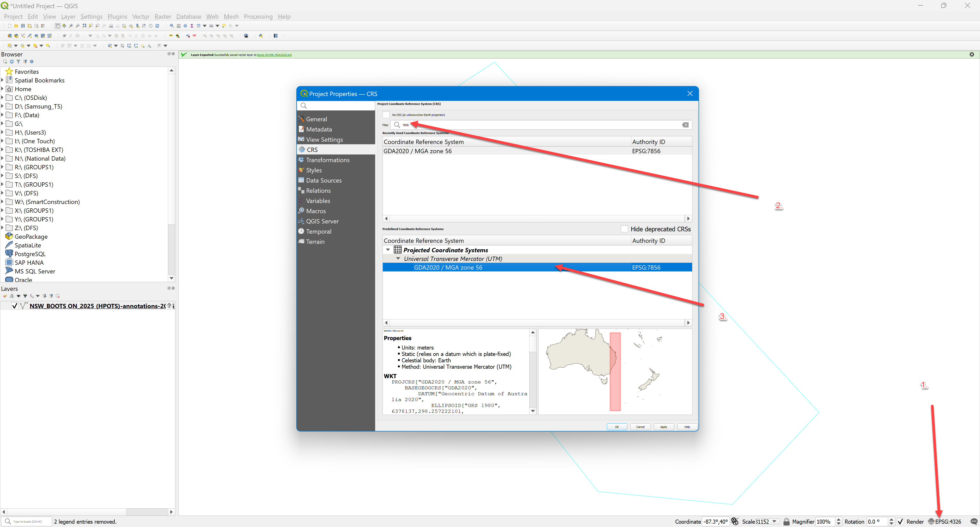This screenshot has width=980, height=527.
Task: Click the Manage Map Themes eye icon
Action: 18,296
